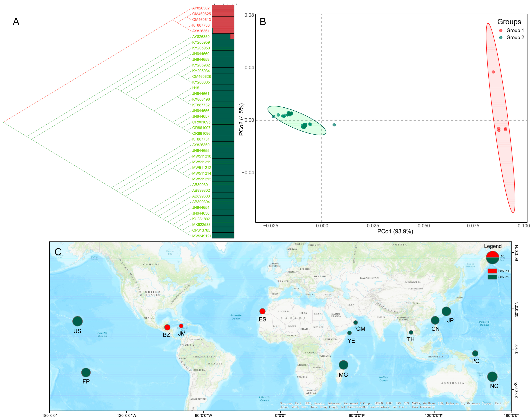The height and width of the screenshot is (419, 532).
Task: Click the tree label MW249121
Action: click(201, 236)
